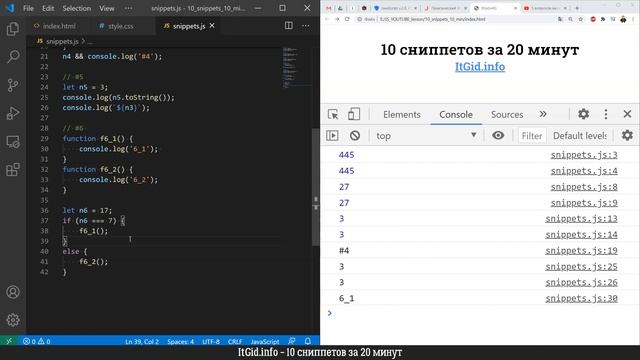Click the remote window status bar icon
Image resolution: width=640 pixels, height=360 pixels.
(9, 341)
